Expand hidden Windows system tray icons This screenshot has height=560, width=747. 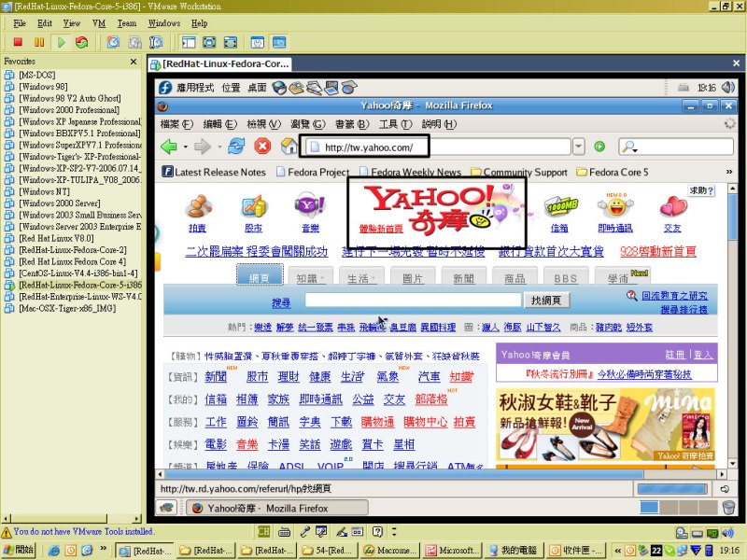coord(617,551)
